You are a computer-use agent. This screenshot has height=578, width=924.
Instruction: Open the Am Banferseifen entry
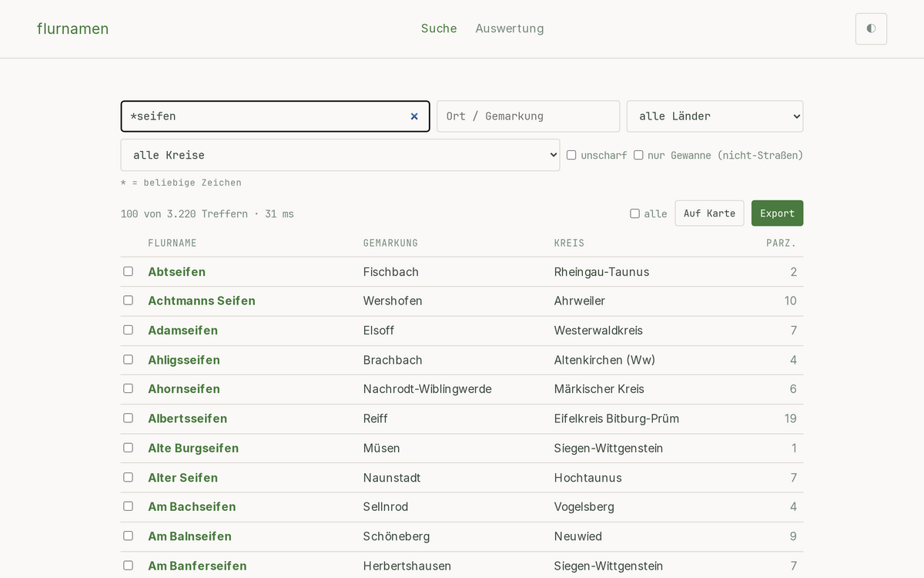197,566
